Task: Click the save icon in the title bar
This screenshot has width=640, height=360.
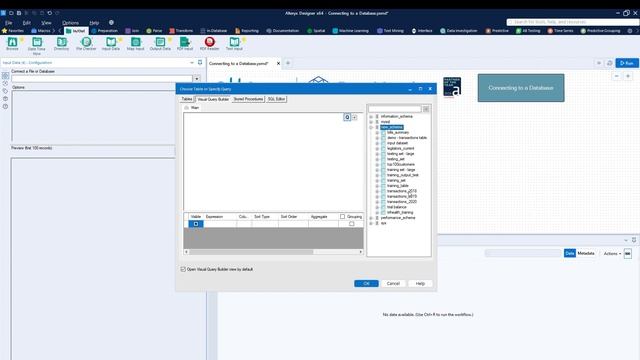Action: (19, 13)
